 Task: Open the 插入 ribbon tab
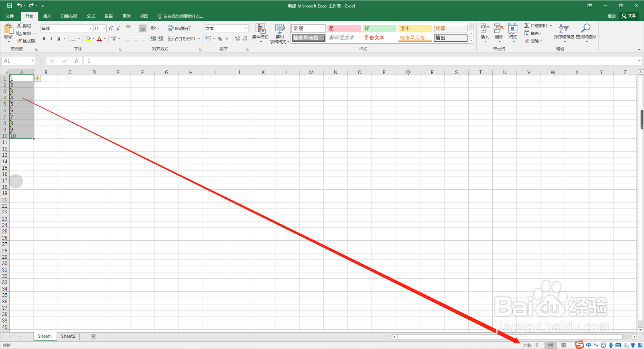tap(47, 16)
